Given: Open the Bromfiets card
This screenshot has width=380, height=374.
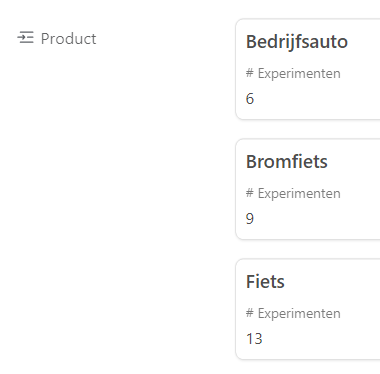Looking at the screenshot, I should tap(308, 189).
